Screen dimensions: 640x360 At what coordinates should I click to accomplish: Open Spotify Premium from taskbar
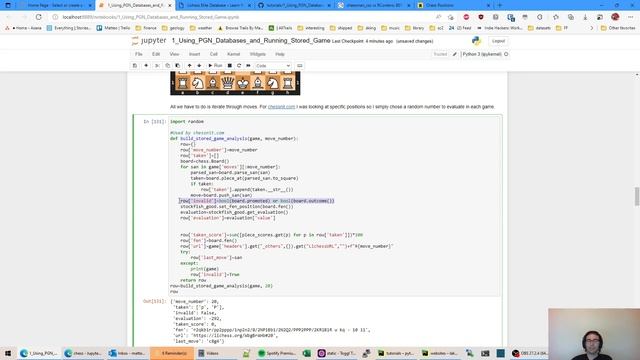click(276, 353)
